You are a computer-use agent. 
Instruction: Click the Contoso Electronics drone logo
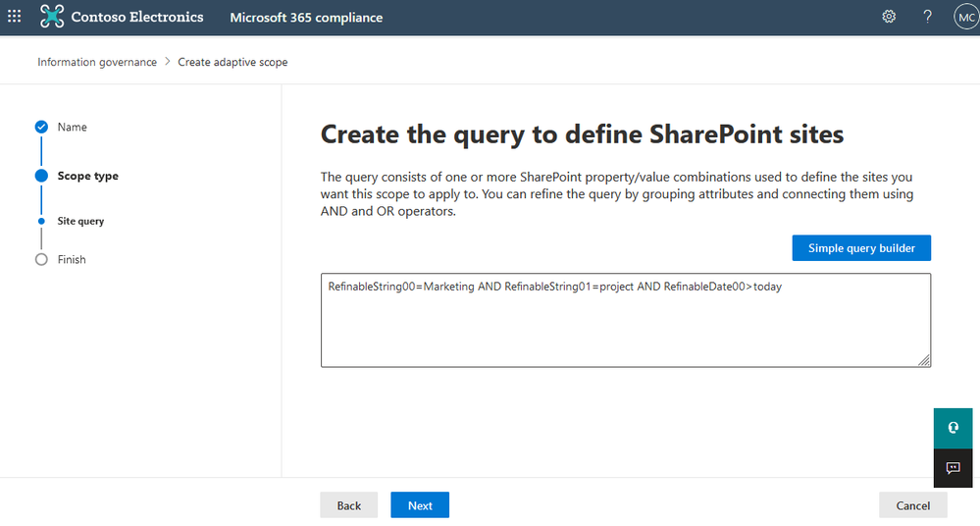pyautogui.click(x=52, y=17)
